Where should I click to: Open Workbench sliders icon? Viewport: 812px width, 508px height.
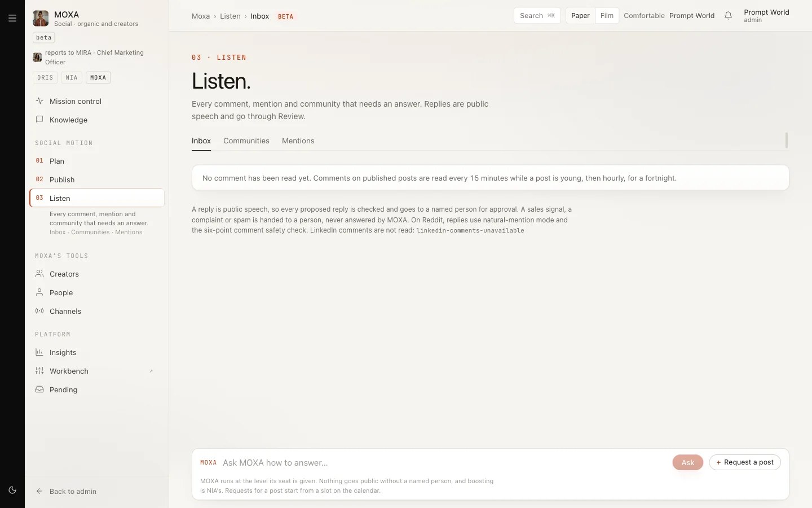click(39, 371)
